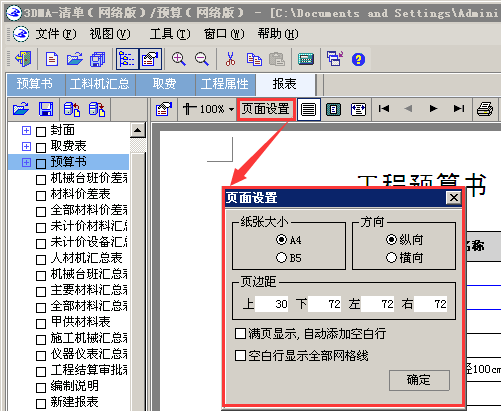This screenshot has width=501, height=411.
Task: Check 空白行显示全部网格线 option
Action: click(x=240, y=356)
